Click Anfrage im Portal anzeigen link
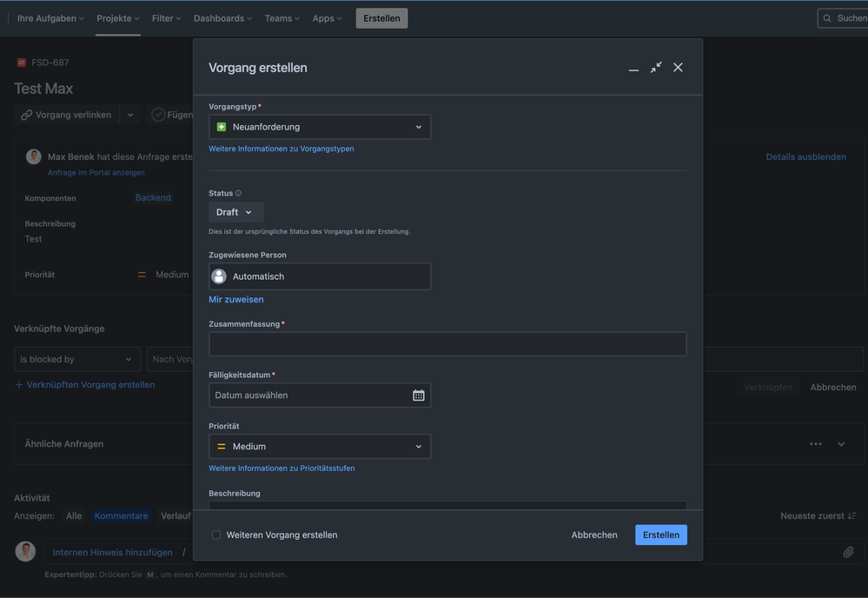 [x=96, y=173]
